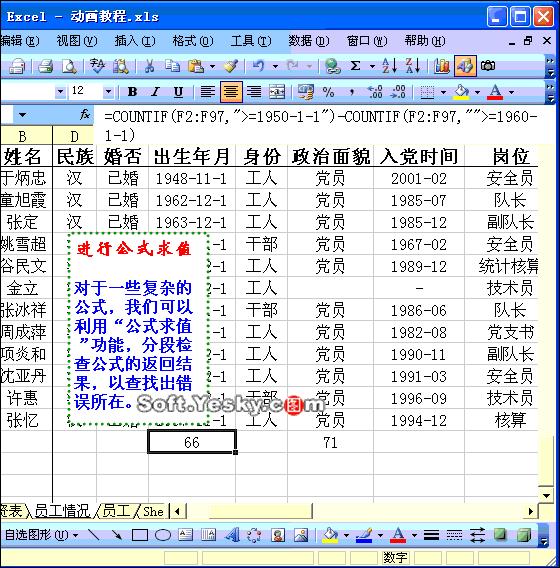Click the fx insert function button
This screenshot has width=560, height=568.
click(85, 115)
